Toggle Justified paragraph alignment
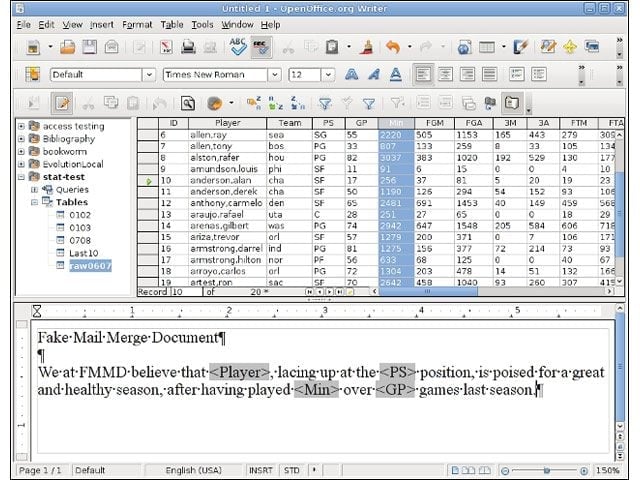The height and width of the screenshot is (480, 640). pyautogui.click(x=489, y=75)
